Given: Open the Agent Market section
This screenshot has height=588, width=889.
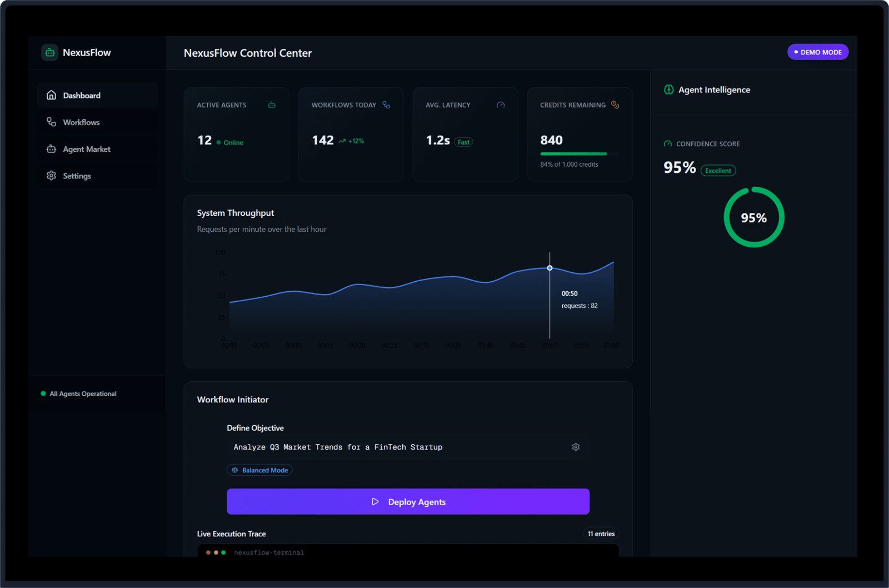Looking at the screenshot, I should click(86, 149).
